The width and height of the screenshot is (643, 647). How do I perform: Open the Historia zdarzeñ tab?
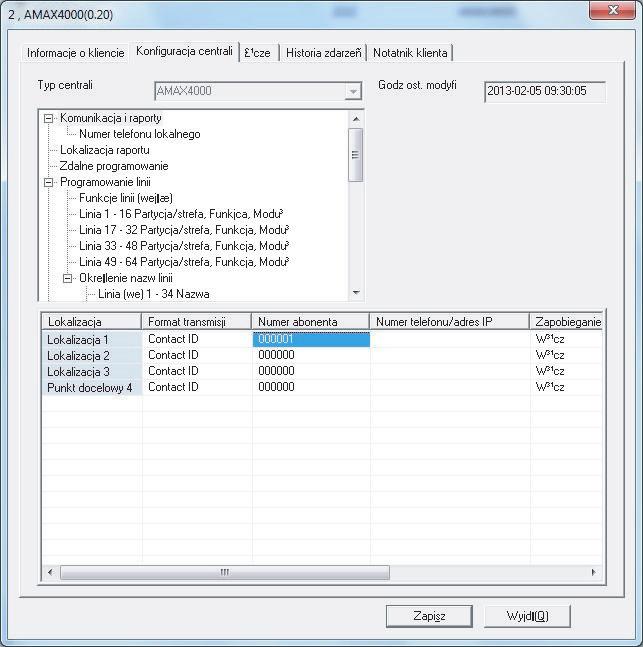[x=324, y=53]
